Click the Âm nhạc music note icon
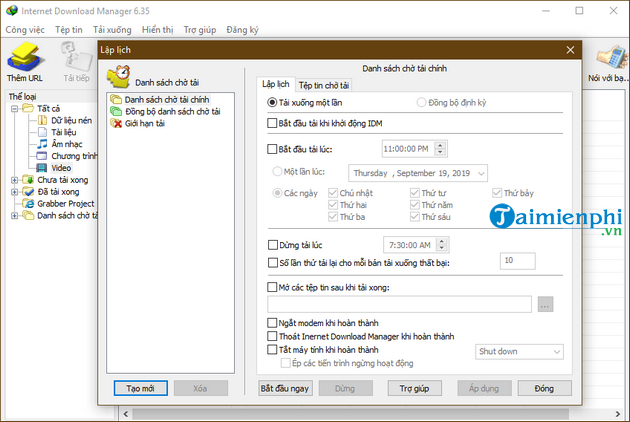Screen dimensions: 630x422 click(x=42, y=144)
